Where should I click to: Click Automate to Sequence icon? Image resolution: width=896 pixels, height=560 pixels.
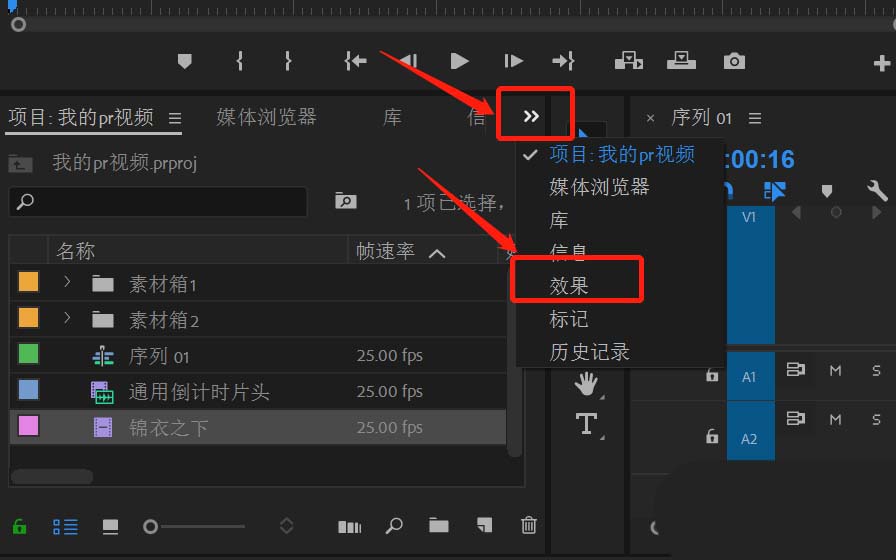point(349,526)
